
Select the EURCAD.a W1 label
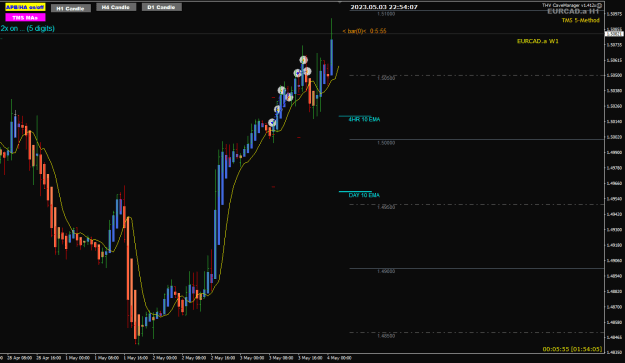(x=537, y=41)
